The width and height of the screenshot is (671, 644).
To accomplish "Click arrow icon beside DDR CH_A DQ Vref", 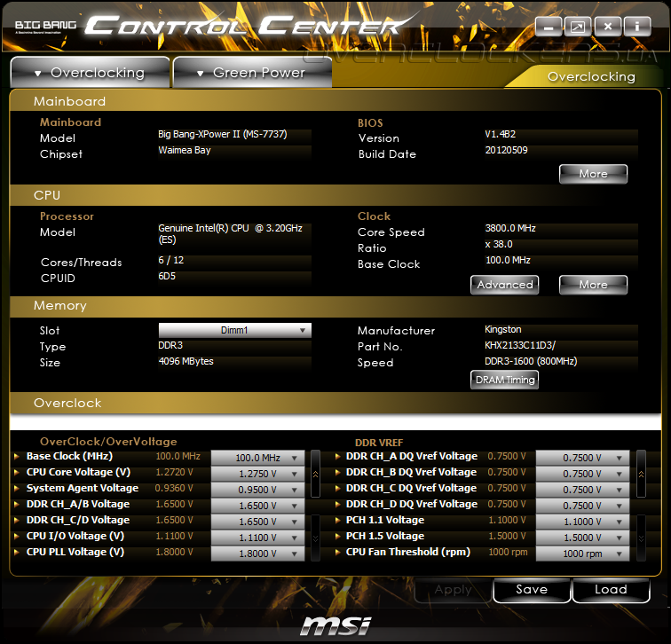I will (337, 456).
